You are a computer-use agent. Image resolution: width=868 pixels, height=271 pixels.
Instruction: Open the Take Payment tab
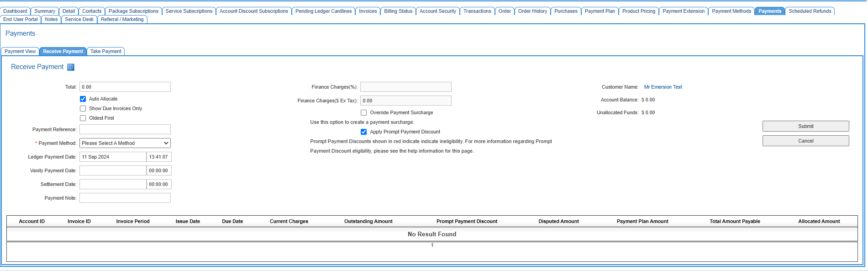click(105, 51)
